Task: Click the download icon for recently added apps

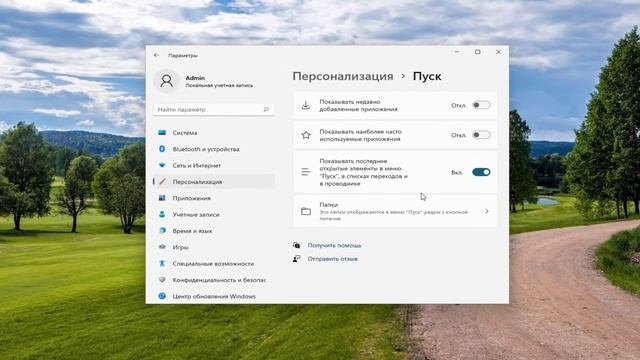Action: [306, 105]
